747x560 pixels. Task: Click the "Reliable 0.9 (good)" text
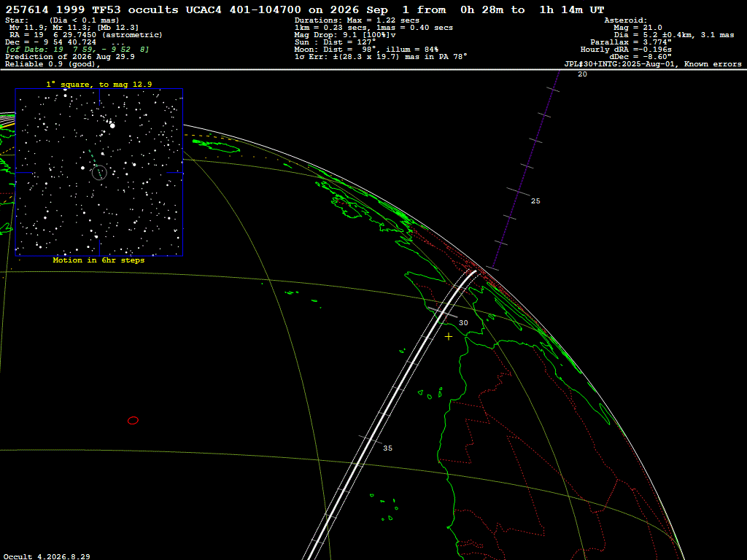tap(53, 64)
